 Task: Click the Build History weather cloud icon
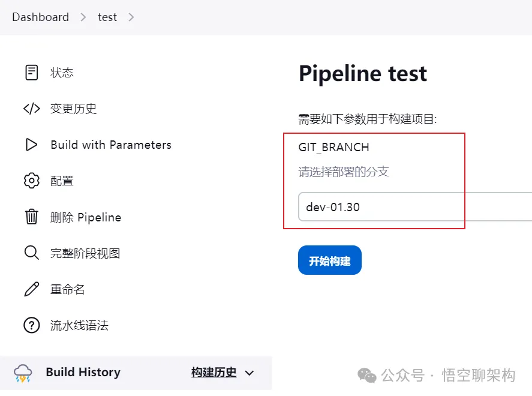pyautogui.click(x=23, y=372)
